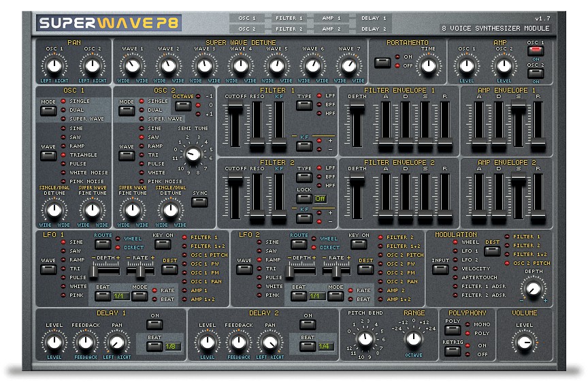588x382 pixels.
Task: Click the WAVE 4 detune knob
Action: coord(241,65)
